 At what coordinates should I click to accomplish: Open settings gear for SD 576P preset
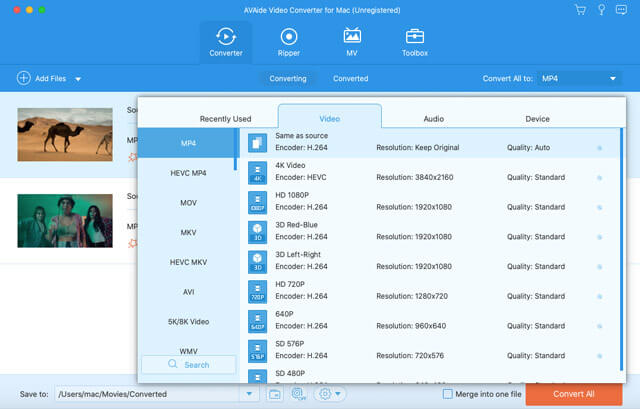(600, 356)
